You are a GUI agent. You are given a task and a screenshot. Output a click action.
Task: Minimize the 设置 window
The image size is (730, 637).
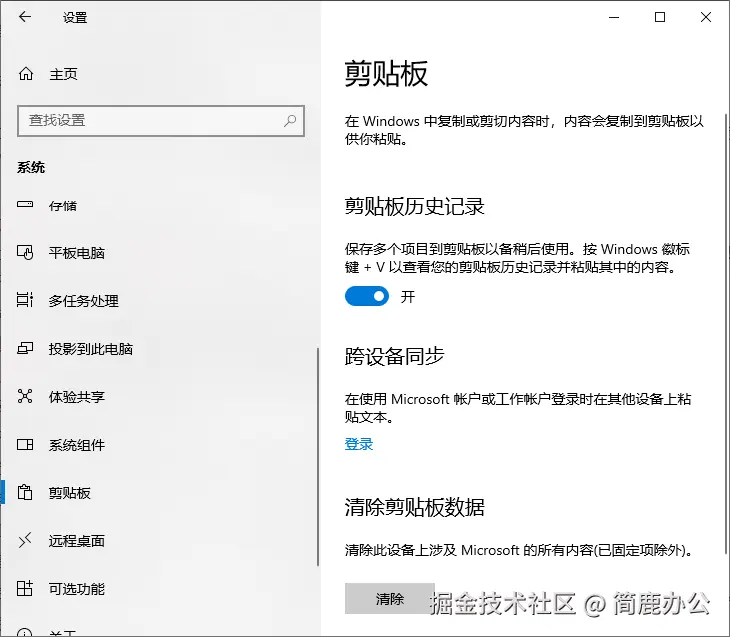click(614, 18)
